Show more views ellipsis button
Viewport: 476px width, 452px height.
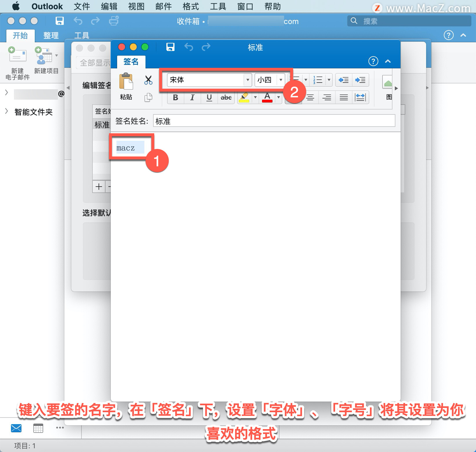[x=60, y=428]
